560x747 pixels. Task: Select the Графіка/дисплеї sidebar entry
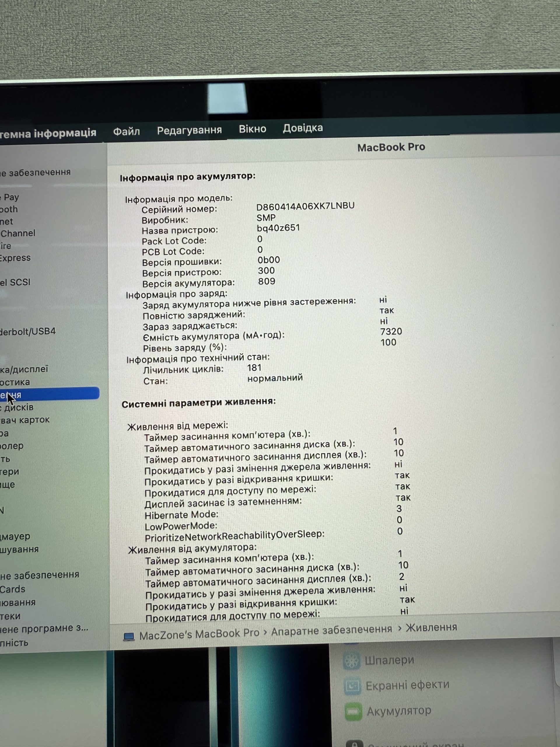point(24,369)
